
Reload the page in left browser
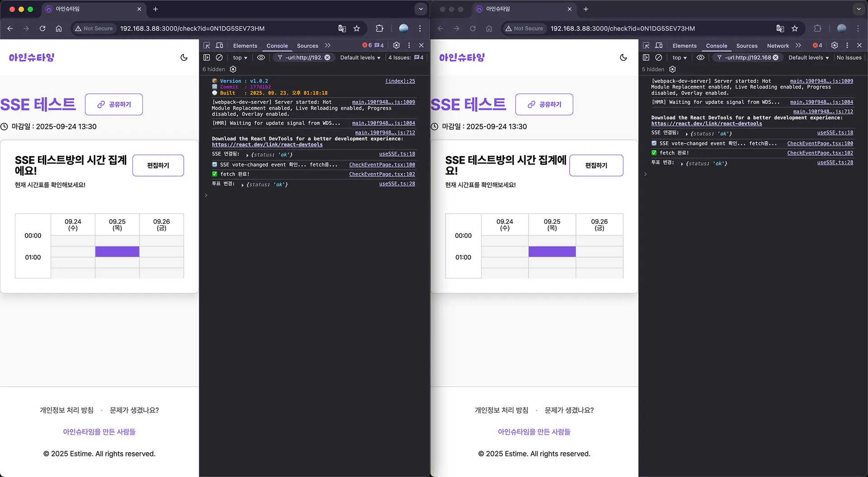[x=42, y=28]
